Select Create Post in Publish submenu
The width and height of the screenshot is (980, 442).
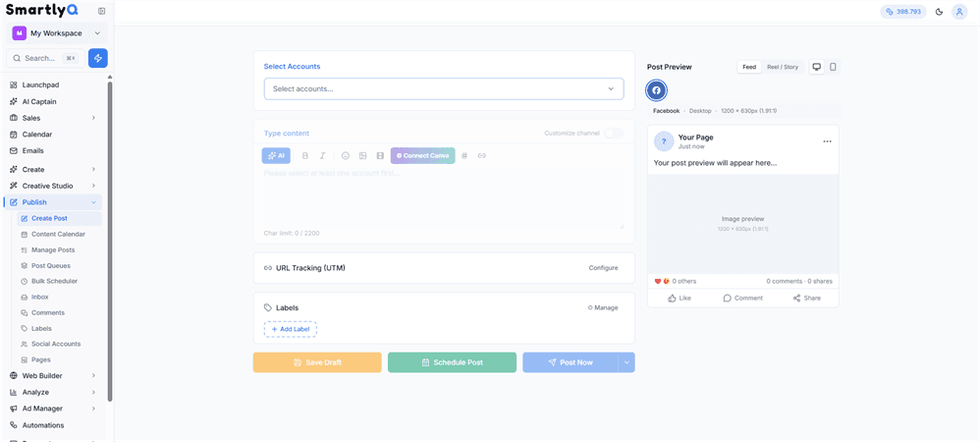pyautogui.click(x=59, y=218)
